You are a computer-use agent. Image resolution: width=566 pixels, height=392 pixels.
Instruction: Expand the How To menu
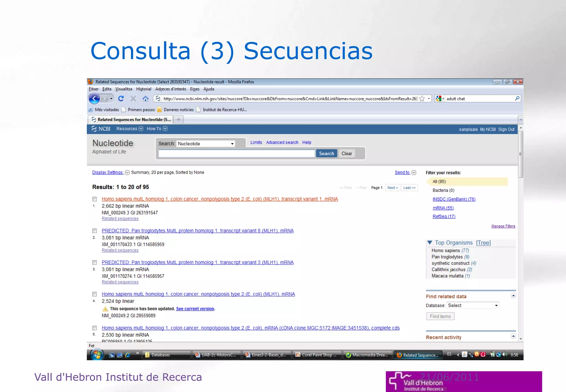click(x=157, y=129)
